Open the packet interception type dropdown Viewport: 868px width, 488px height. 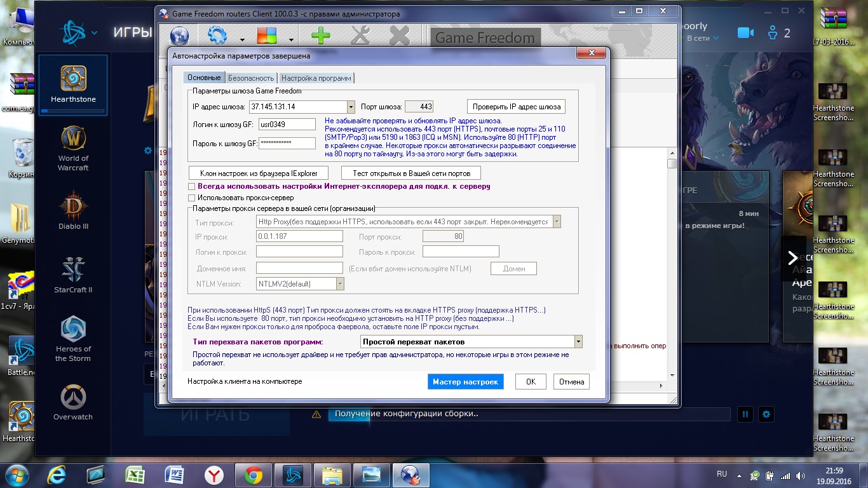coord(578,342)
